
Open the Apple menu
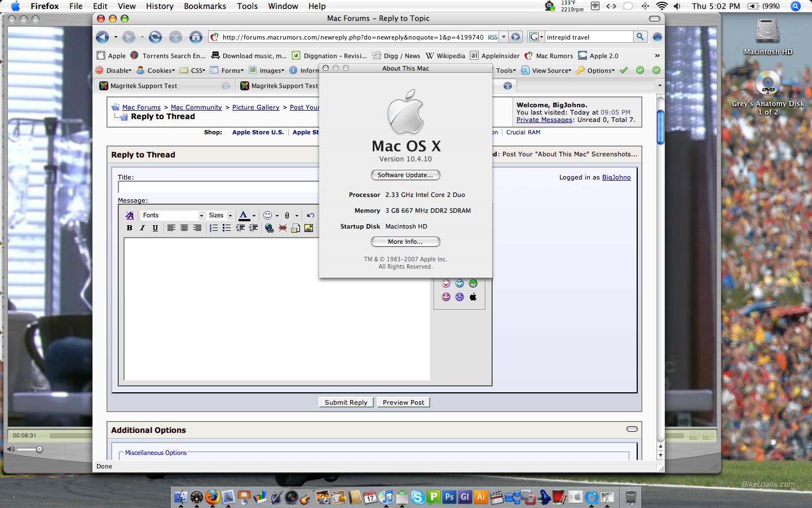(x=15, y=6)
